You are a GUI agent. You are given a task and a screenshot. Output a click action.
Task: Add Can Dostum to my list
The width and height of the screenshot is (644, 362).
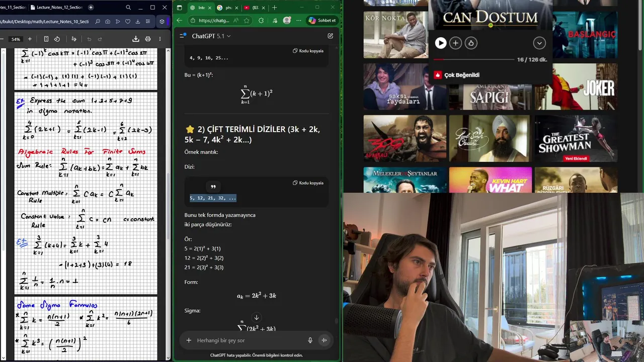pyautogui.click(x=456, y=43)
